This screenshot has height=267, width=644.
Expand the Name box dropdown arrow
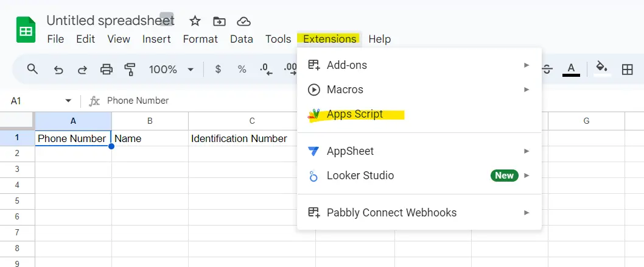tap(68, 101)
